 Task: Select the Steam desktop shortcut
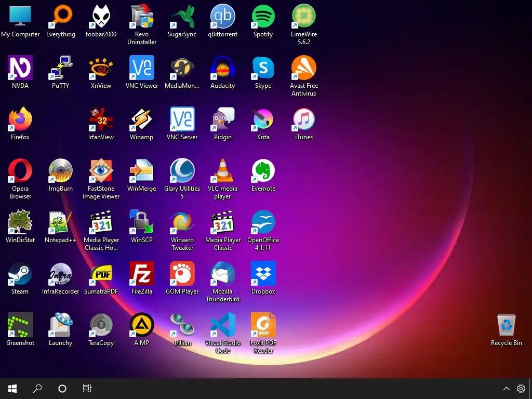[20, 274]
